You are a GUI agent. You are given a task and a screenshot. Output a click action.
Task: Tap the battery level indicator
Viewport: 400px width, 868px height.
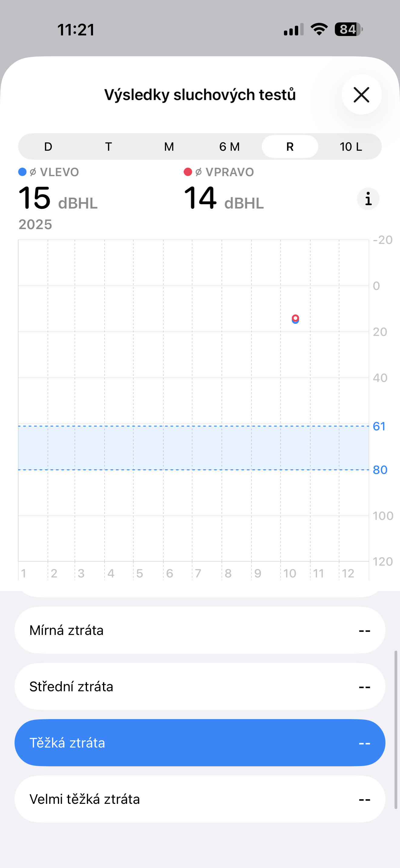[348, 29]
